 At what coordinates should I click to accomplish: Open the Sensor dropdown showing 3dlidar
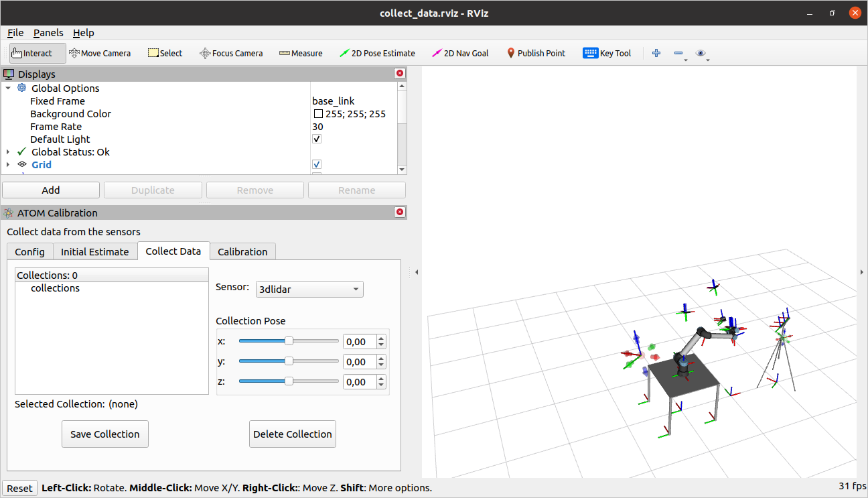pos(309,289)
